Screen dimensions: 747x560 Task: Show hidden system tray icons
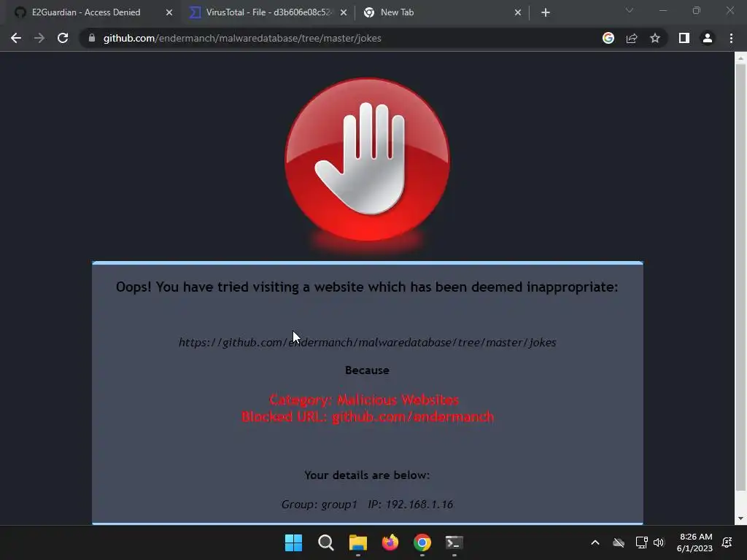tap(595, 542)
